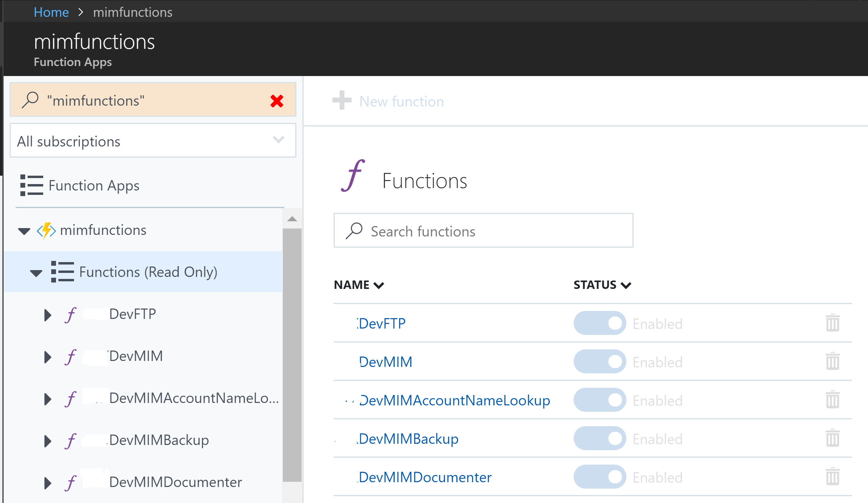The width and height of the screenshot is (868, 503).
Task: Collapse the Functions (Read Only) node
Action: pyautogui.click(x=36, y=273)
